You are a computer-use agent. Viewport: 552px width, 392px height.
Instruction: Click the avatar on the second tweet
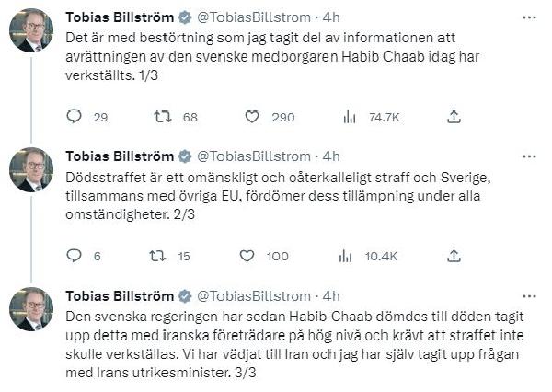pos(31,170)
